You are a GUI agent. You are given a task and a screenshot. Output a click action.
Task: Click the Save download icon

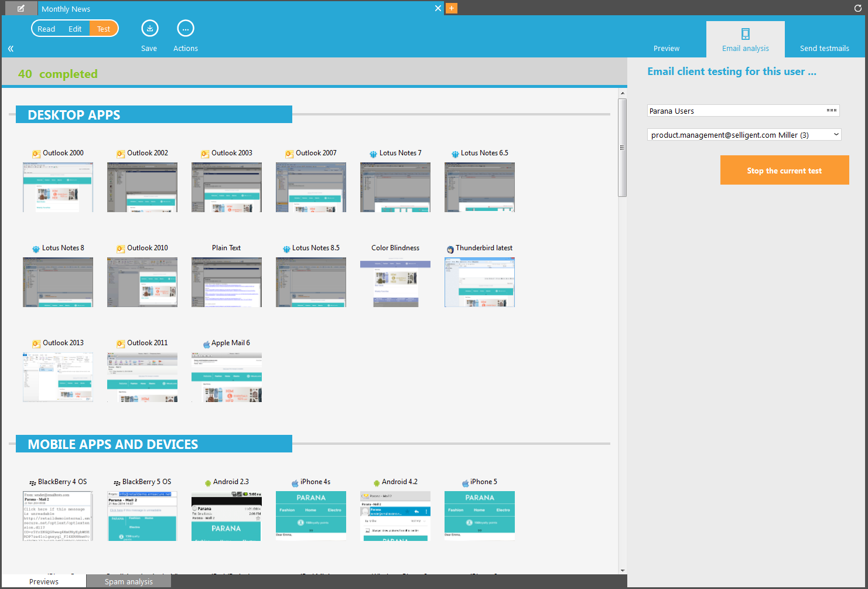pos(150,29)
